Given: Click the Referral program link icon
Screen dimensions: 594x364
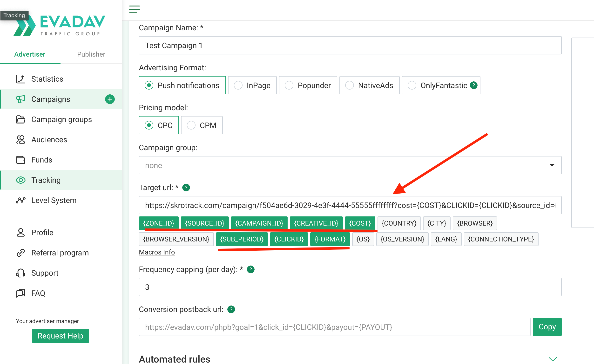Looking at the screenshot, I should (x=20, y=253).
